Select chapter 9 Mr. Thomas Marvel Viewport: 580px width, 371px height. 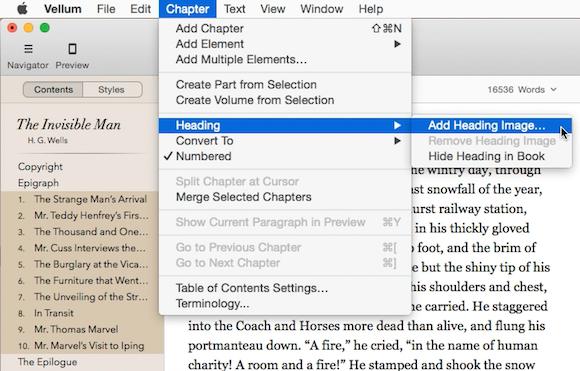point(82,330)
